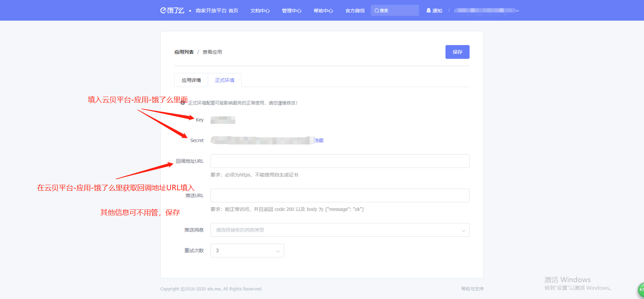
Task: Click the green circular badge at bottom-right
Action: point(641,290)
